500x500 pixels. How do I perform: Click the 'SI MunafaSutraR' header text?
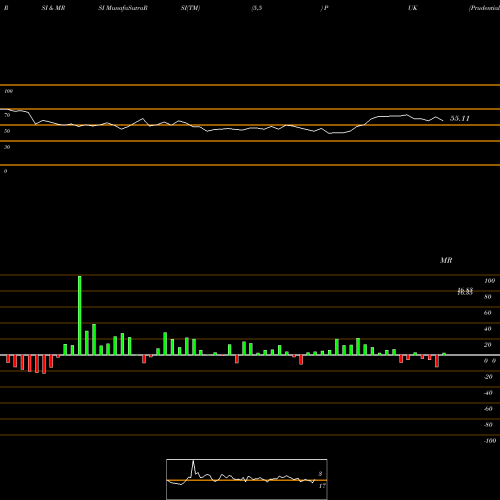click(123, 8)
